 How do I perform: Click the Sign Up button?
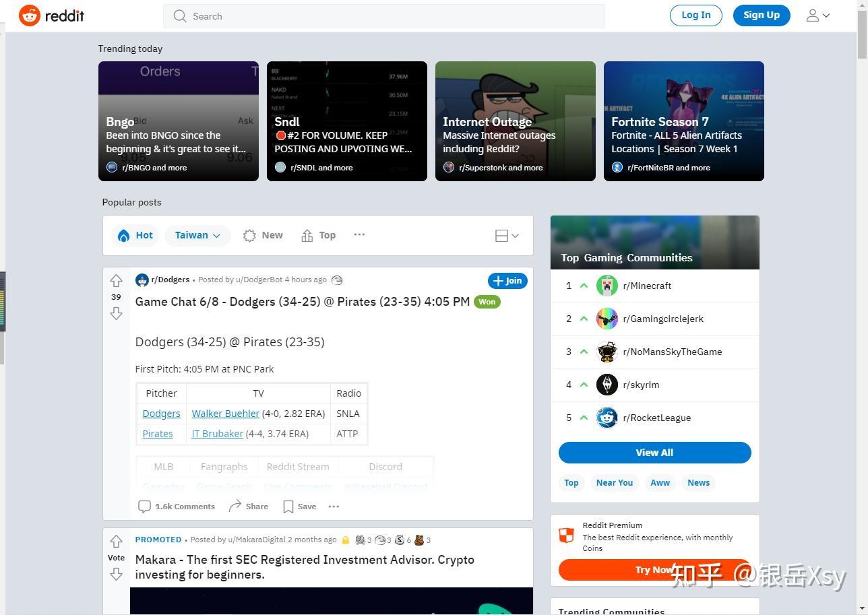761,15
